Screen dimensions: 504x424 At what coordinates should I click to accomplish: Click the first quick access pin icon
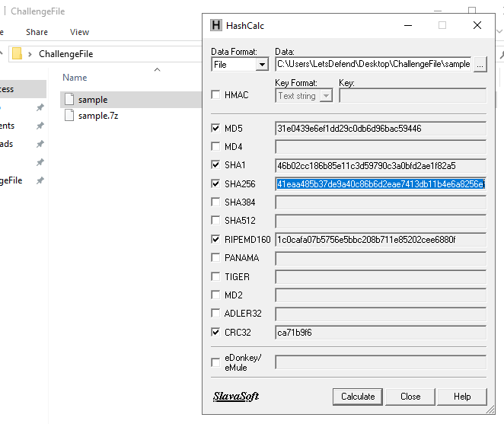[x=40, y=108]
